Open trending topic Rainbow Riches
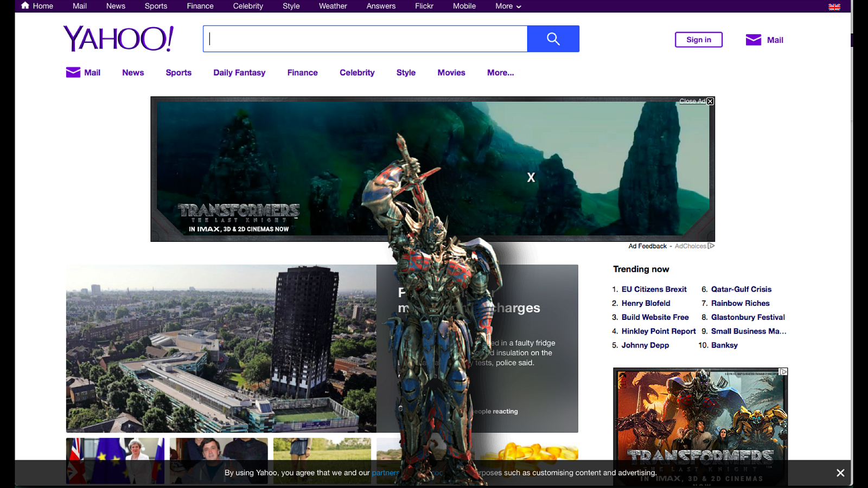The image size is (868, 488). coord(741,304)
